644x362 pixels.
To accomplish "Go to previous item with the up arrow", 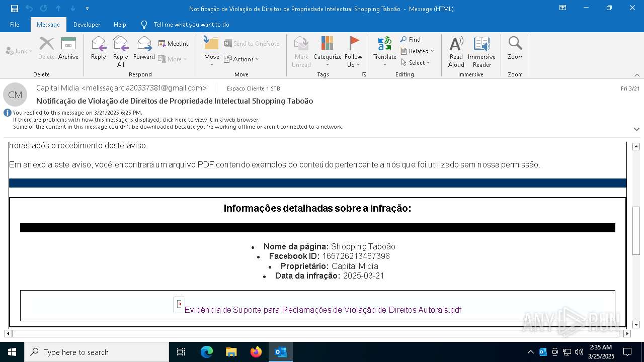I will (x=58, y=9).
